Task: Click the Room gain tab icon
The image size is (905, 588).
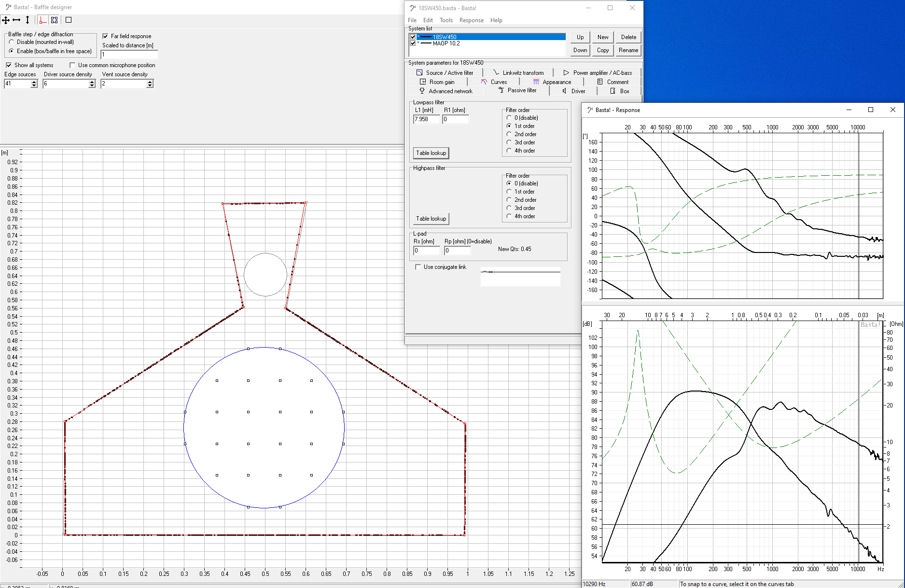Action: pyautogui.click(x=423, y=82)
